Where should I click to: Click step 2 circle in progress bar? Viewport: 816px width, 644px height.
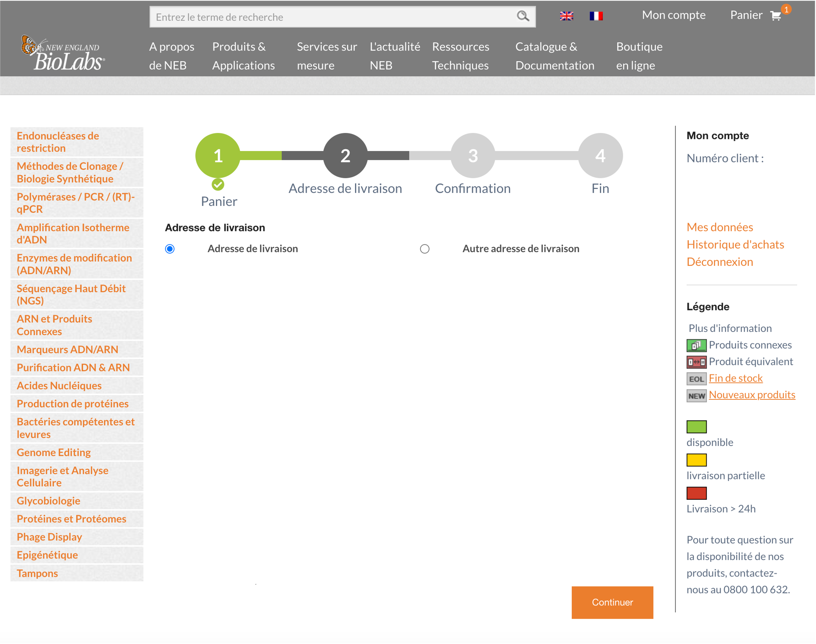(345, 155)
